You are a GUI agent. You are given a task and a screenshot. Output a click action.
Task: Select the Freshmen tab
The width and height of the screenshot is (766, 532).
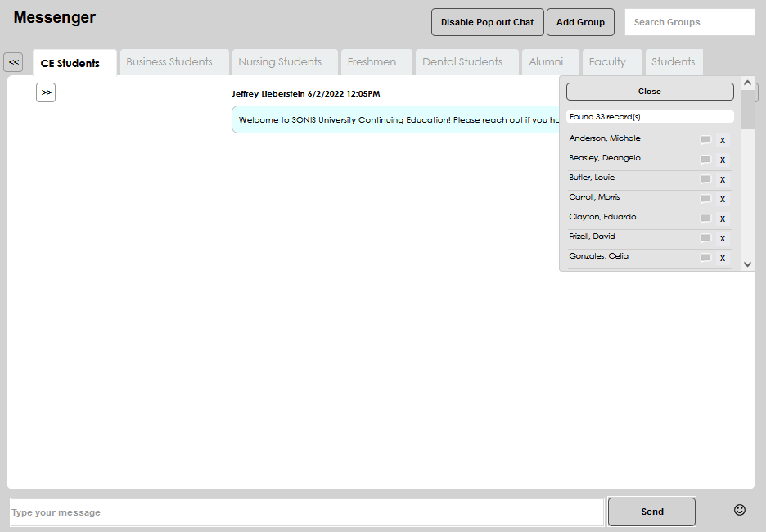point(376,62)
